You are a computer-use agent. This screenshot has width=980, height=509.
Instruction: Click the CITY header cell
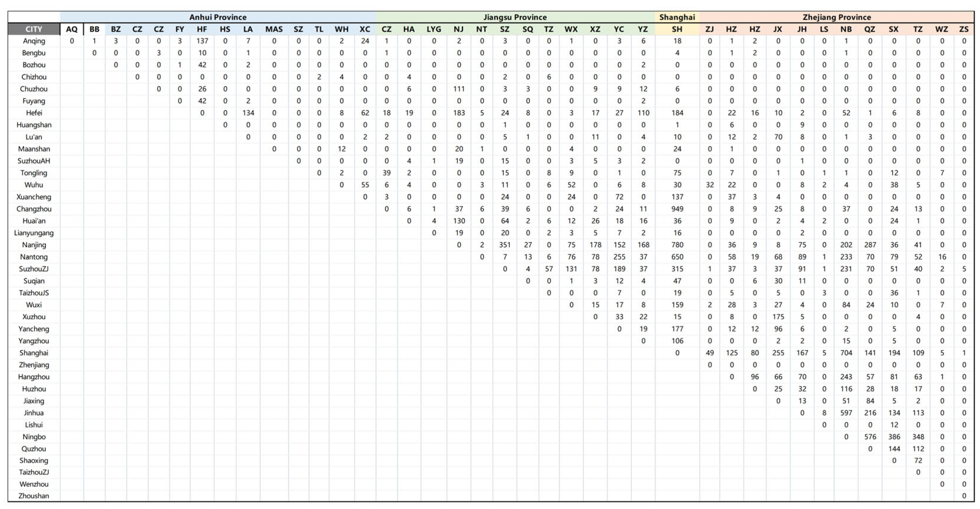pos(33,29)
